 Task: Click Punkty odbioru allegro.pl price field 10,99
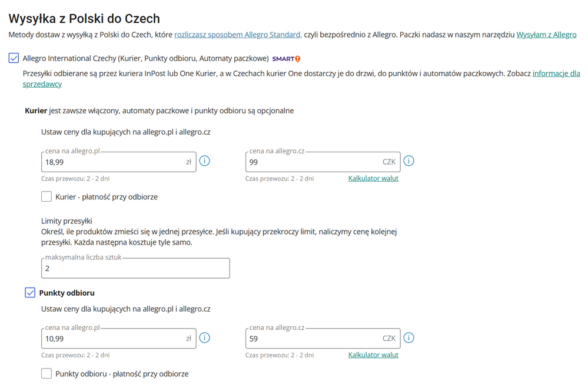coord(112,339)
